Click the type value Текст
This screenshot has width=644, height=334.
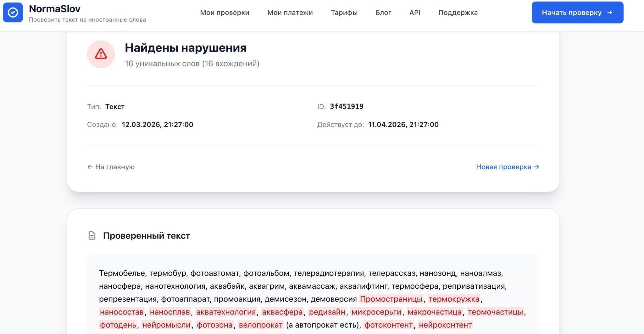pos(115,107)
